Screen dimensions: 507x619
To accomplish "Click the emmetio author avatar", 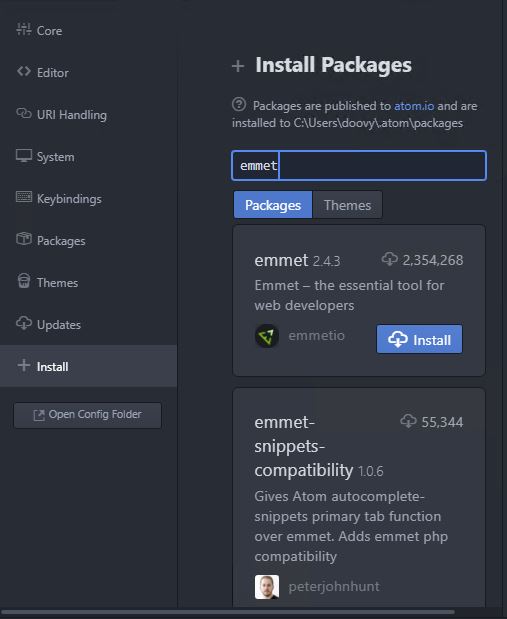I will [x=267, y=336].
